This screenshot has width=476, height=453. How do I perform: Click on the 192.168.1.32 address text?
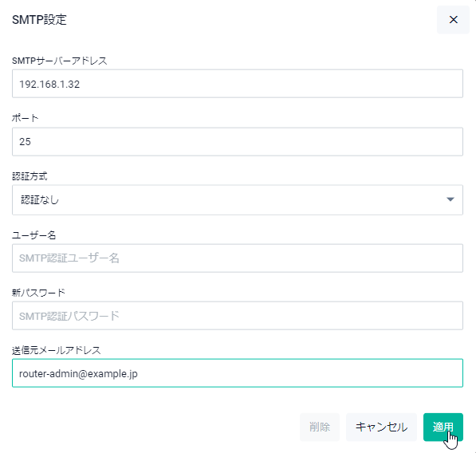click(x=49, y=84)
